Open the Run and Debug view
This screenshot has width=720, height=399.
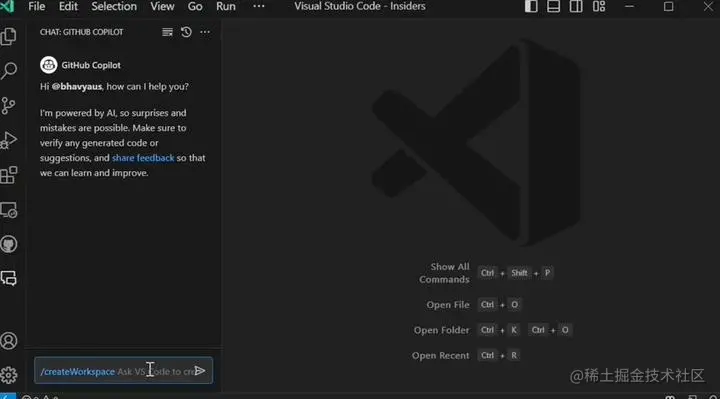9,140
